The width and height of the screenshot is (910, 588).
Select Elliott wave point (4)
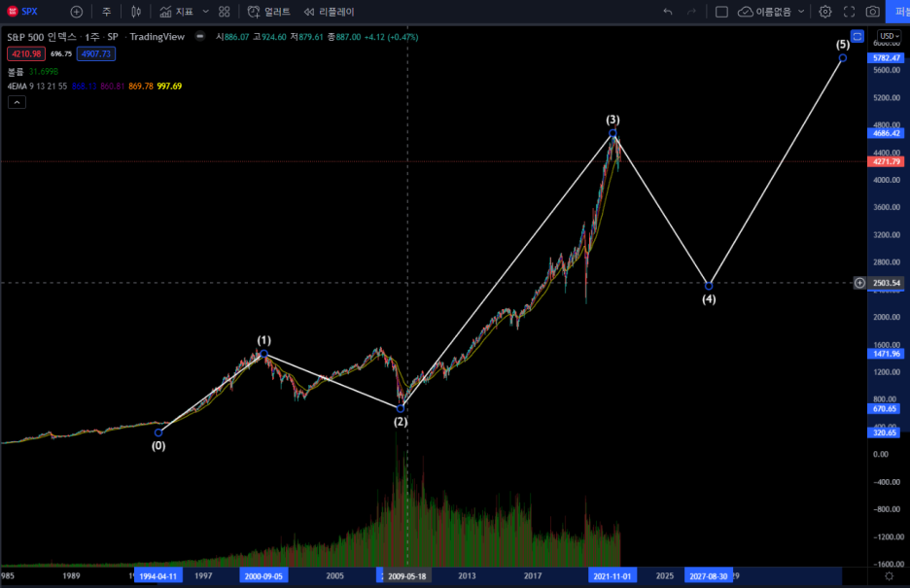[709, 286]
